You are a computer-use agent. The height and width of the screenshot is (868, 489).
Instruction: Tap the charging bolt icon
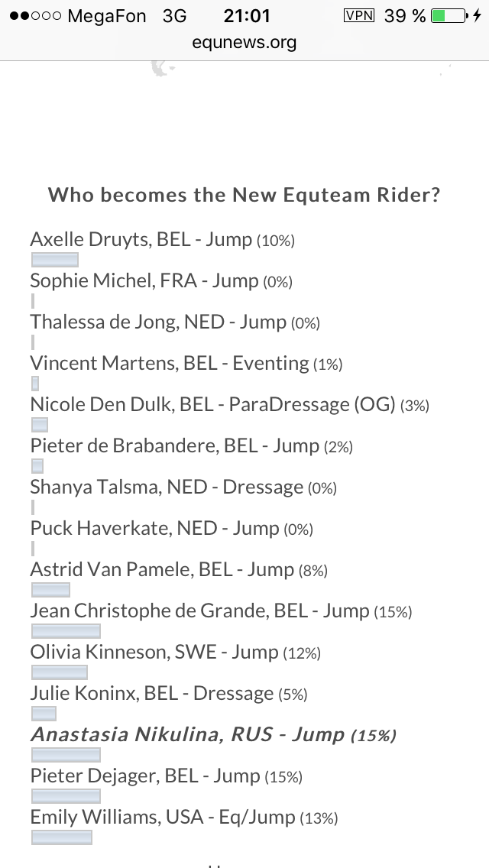[x=478, y=15]
